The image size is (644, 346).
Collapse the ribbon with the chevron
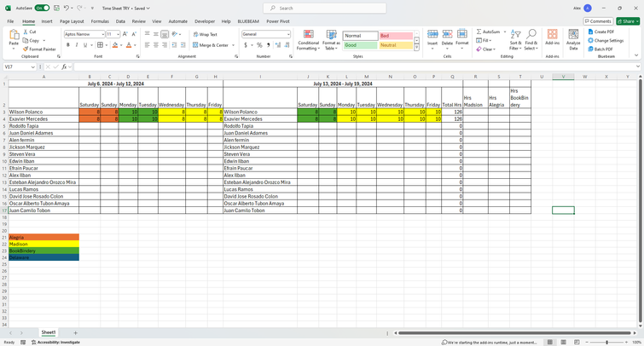coord(636,55)
